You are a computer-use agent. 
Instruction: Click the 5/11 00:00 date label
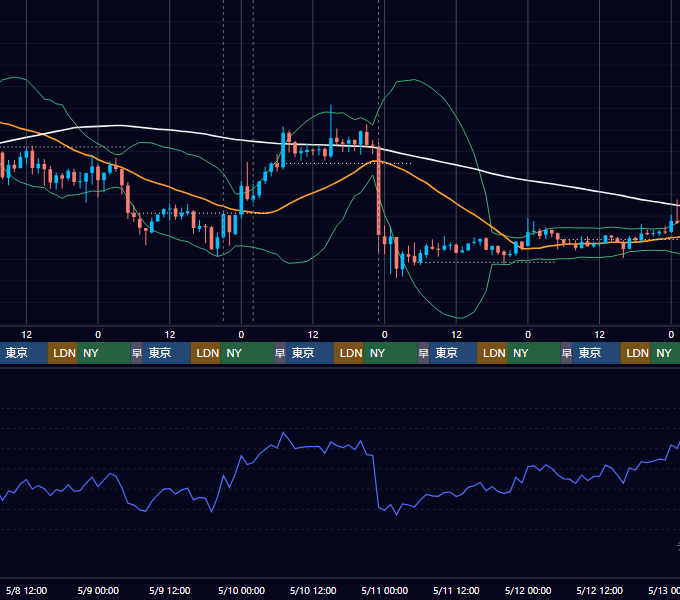(x=385, y=590)
